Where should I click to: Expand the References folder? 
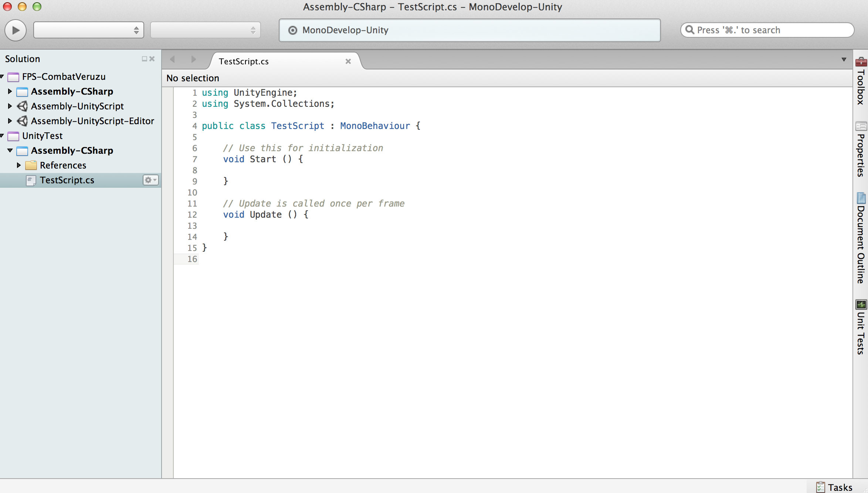click(18, 165)
